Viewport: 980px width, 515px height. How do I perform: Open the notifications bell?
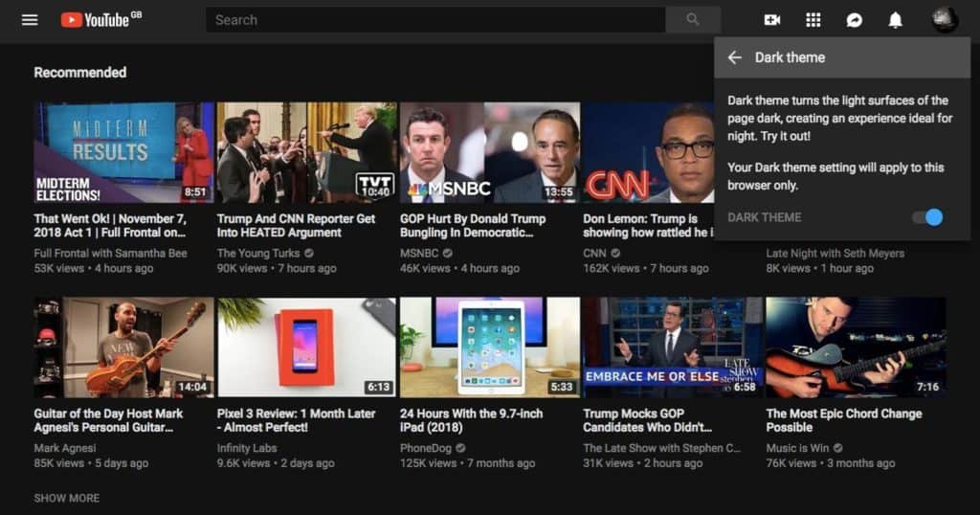click(895, 20)
